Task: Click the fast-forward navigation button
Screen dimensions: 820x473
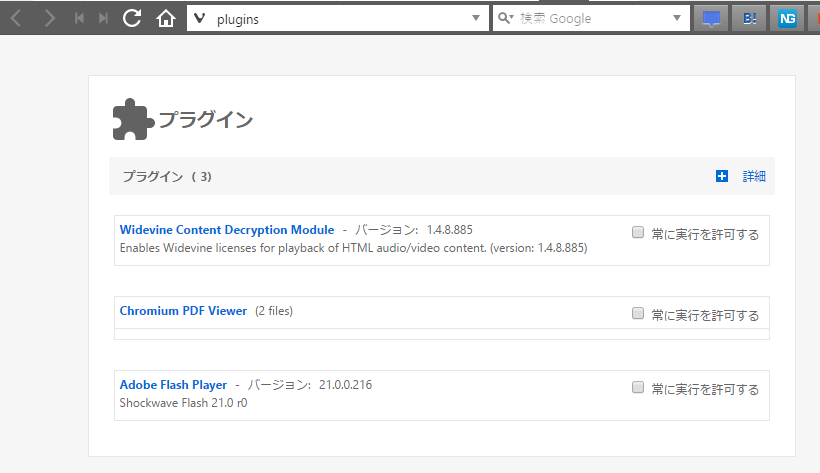Action: point(103,19)
